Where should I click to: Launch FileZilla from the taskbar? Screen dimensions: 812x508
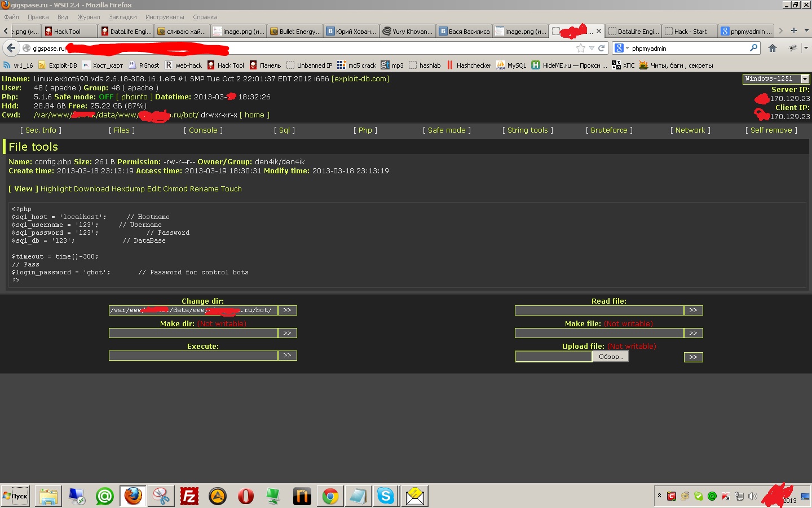click(x=189, y=496)
